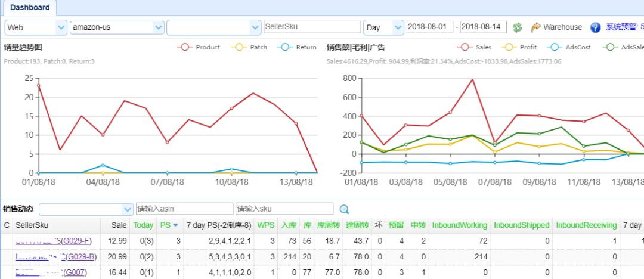Click the 请输入asin input field

pos(184,209)
